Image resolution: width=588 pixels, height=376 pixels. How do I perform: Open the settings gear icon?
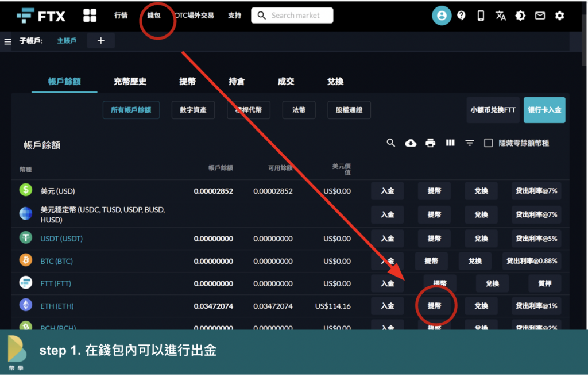tap(559, 16)
